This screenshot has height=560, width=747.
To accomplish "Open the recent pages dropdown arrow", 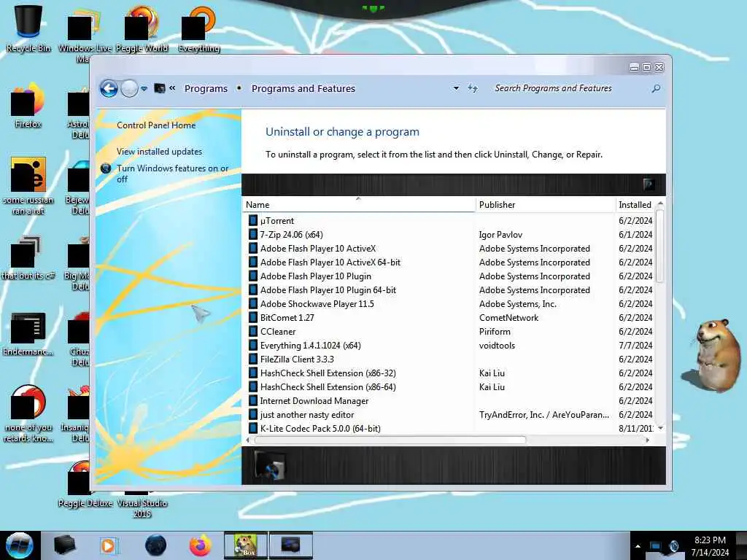I will click(x=144, y=88).
